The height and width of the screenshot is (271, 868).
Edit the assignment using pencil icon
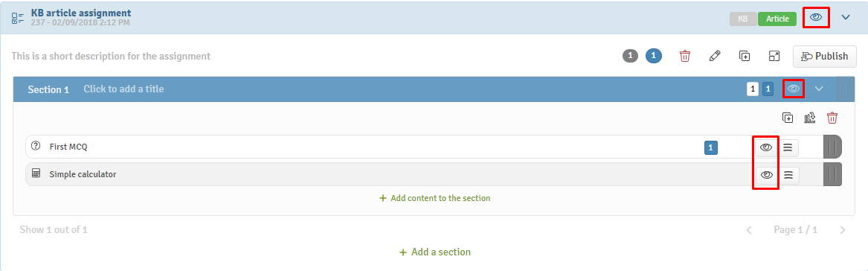click(x=715, y=56)
